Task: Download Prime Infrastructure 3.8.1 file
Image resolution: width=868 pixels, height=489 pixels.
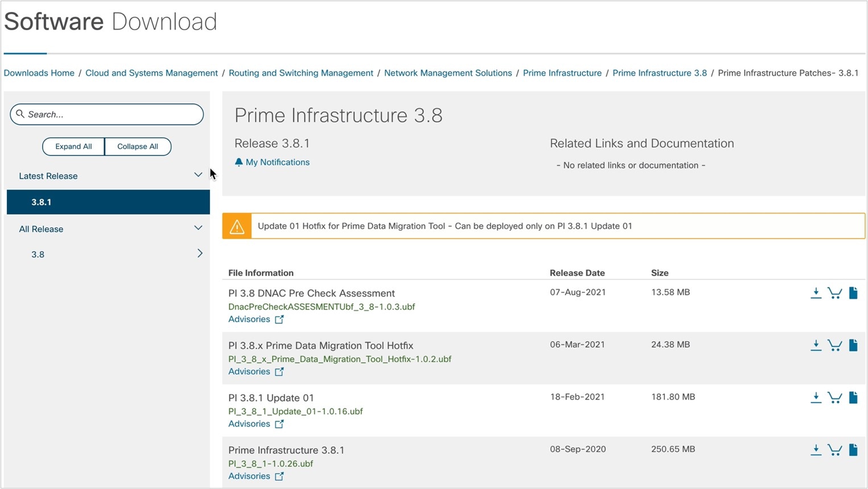Action: click(x=816, y=450)
